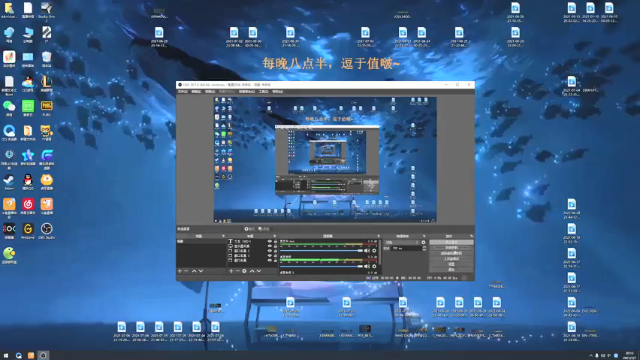Viewport: 640px width, 360px height.
Task: Open the Edit menu in OBS
Action: pos(196,91)
